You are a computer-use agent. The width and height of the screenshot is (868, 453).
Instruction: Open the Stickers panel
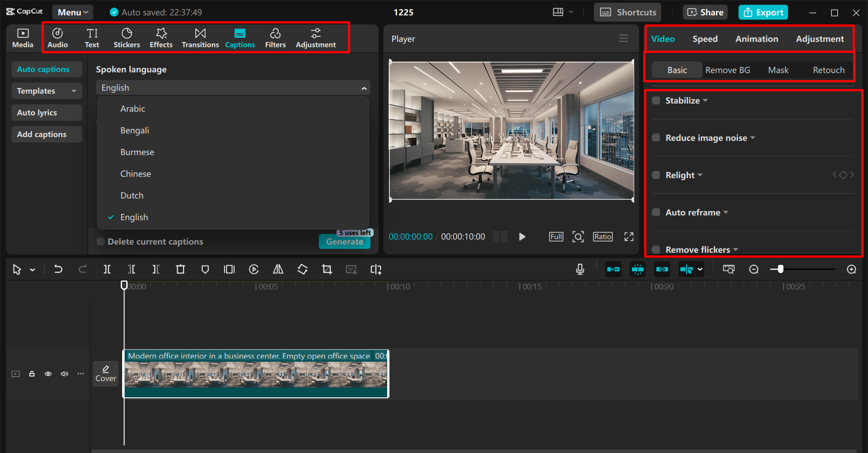pyautogui.click(x=127, y=37)
